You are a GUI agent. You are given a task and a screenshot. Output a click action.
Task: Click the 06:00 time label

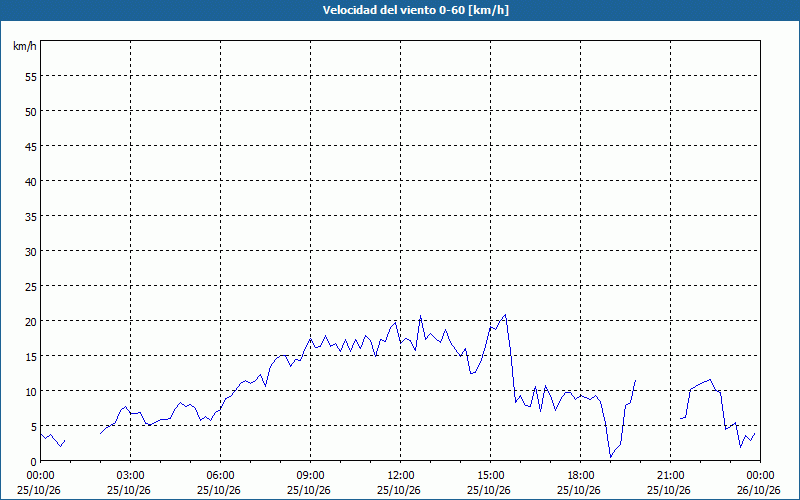point(220,476)
